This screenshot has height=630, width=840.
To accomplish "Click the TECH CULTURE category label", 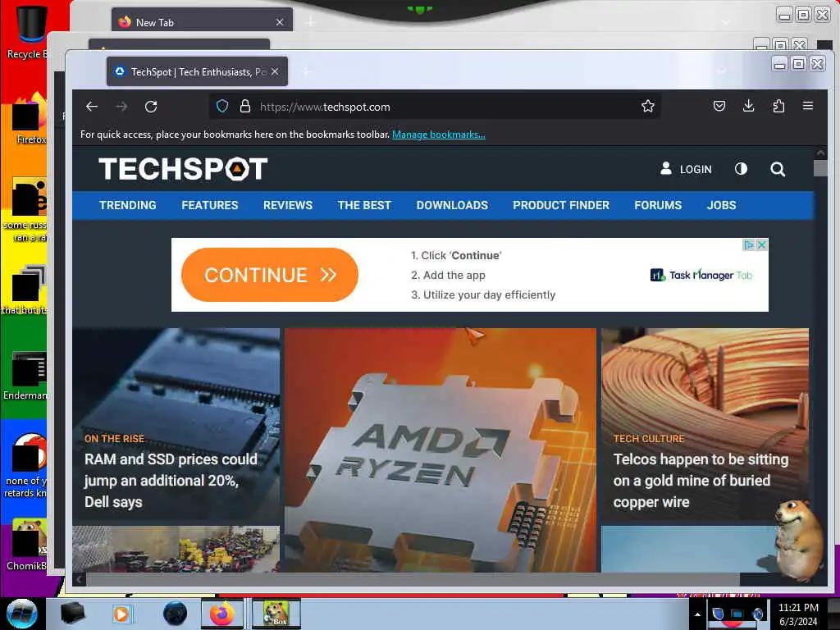I will pos(649,439).
